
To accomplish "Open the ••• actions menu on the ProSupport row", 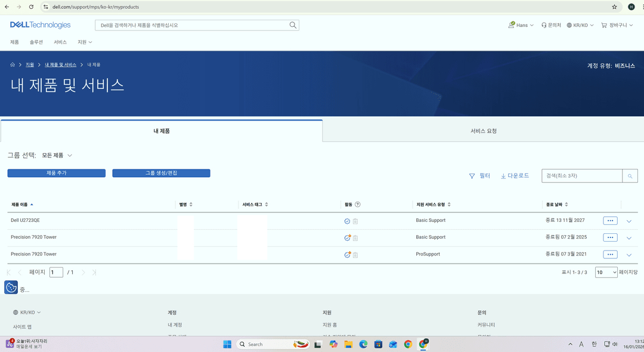I will [x=609, y=254].
